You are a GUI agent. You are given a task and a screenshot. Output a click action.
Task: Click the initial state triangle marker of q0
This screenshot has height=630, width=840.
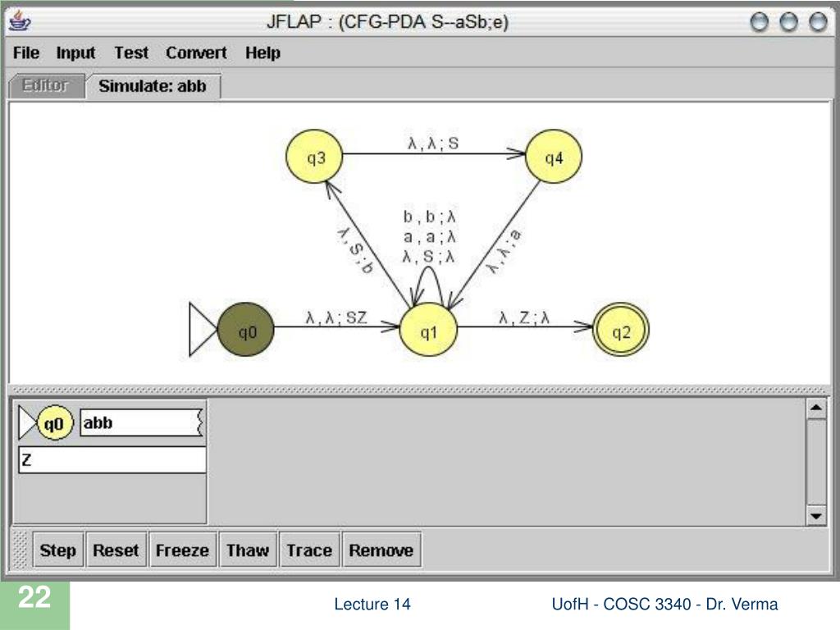click(203, 330)
